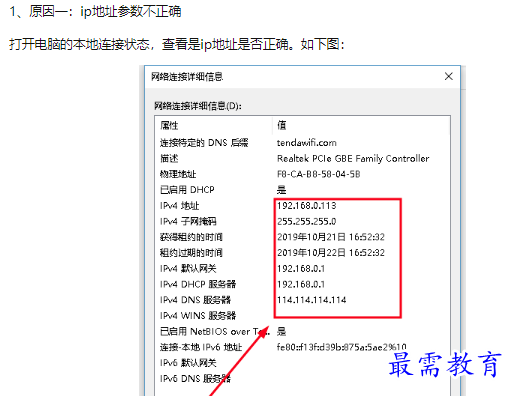Select the IPv6 DNS 服务器 property label
Viewport: 510px width, 396px height.
coord(195,379)
